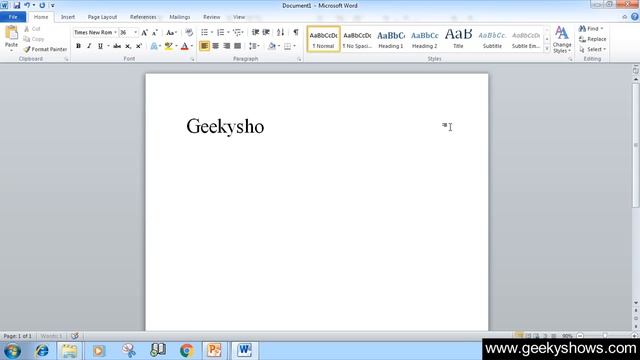The image size is (640, 360).
Task: Click the proofing check icon in status bar
Action: tap(75, 336)
